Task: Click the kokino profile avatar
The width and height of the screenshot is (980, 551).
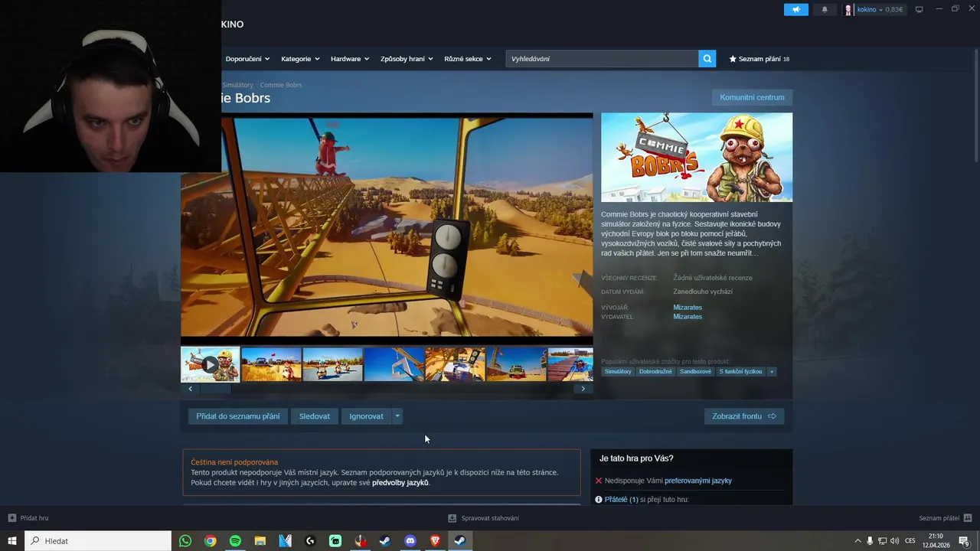Action: click(x=848, y=9)
